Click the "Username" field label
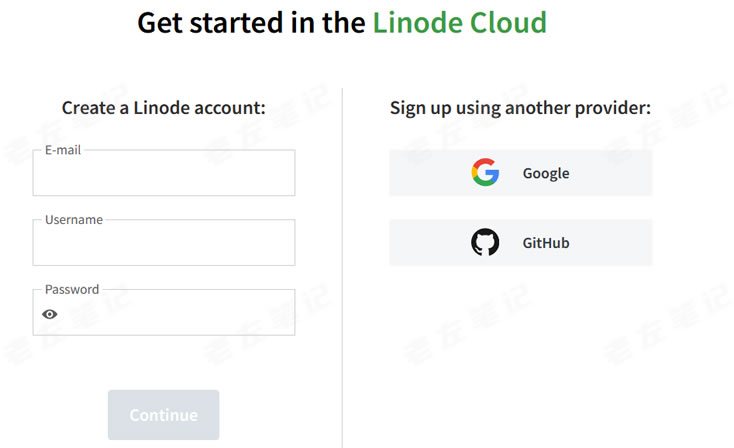The image size is (734, 448). click(74, 219)
